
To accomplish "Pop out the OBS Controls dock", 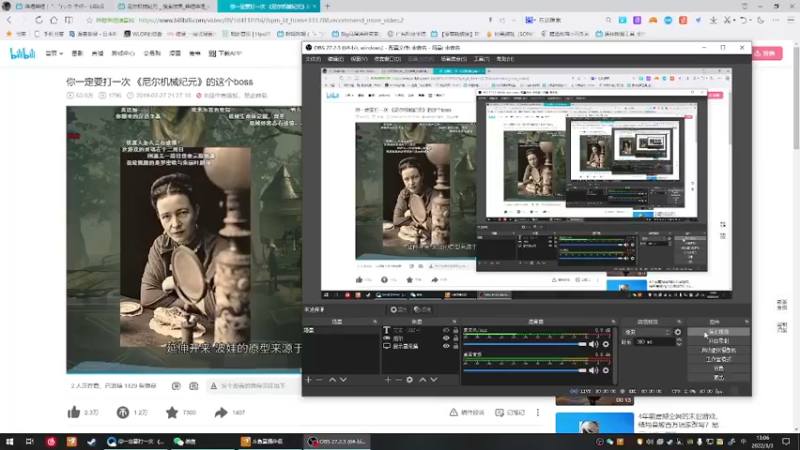I will point(746,322).
